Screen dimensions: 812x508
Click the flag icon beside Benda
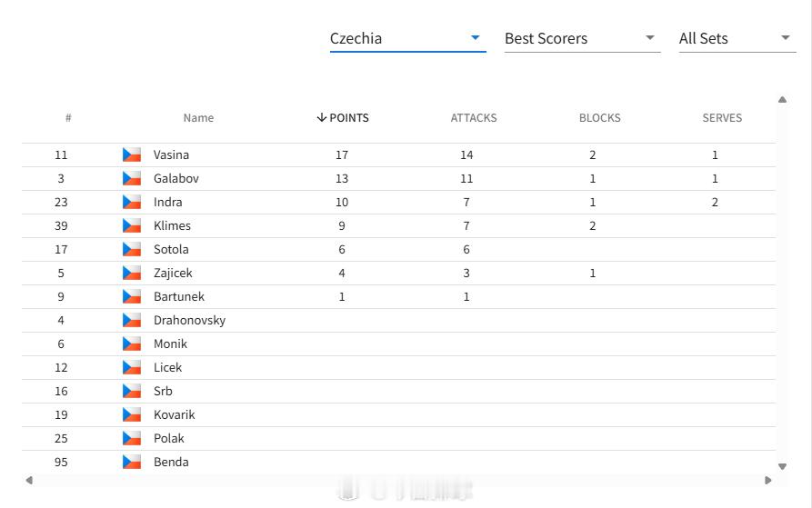[132, 462]
